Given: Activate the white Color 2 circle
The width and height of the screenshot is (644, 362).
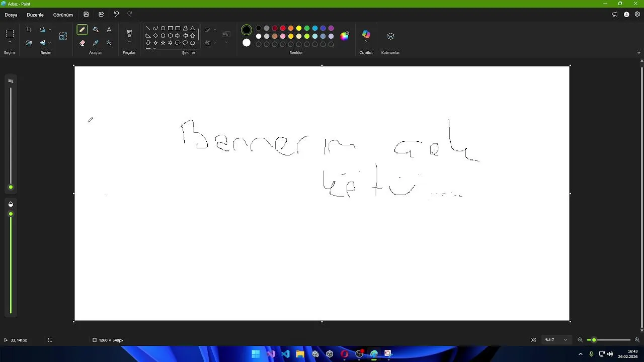Looking at the screenshot, I should [x=247, y=43].
